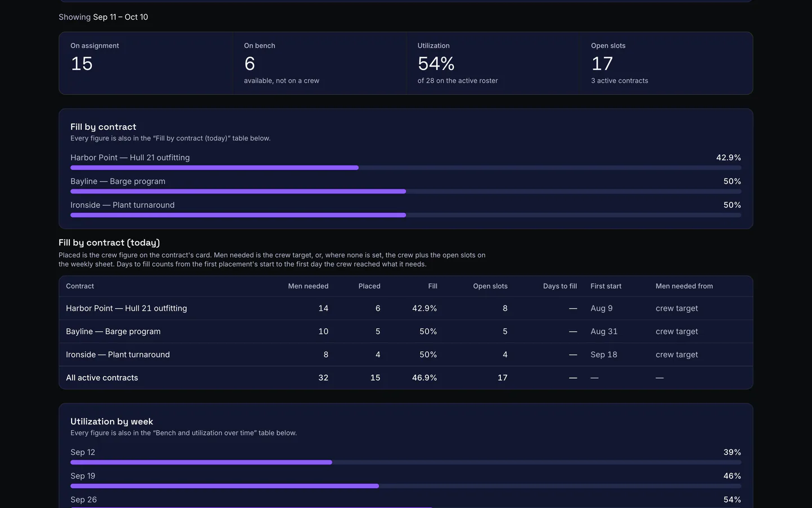Click the "Open slots" column header in the table

[490, 286]
